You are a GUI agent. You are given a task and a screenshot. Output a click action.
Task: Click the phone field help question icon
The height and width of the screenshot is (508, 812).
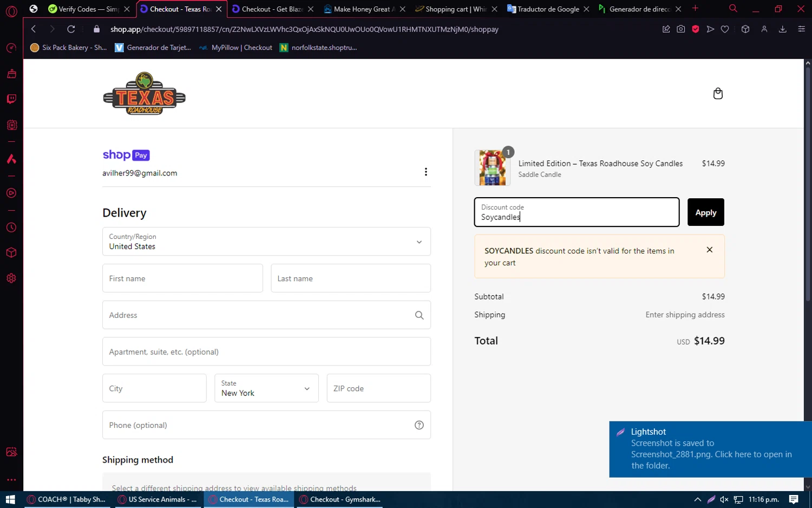click(419, 425)
